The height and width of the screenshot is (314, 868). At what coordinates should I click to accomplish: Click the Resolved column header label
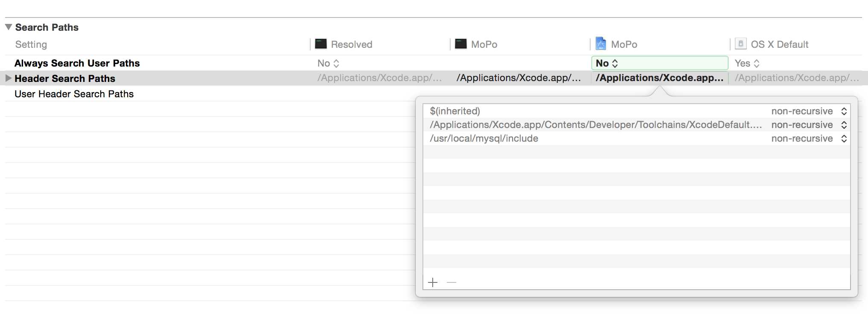point(352,44)
